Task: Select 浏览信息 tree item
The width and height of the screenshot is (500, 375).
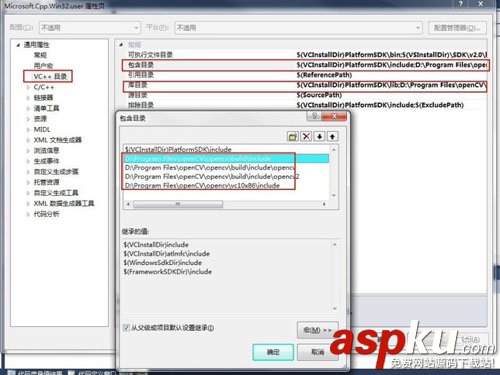Action: point(46,151)
